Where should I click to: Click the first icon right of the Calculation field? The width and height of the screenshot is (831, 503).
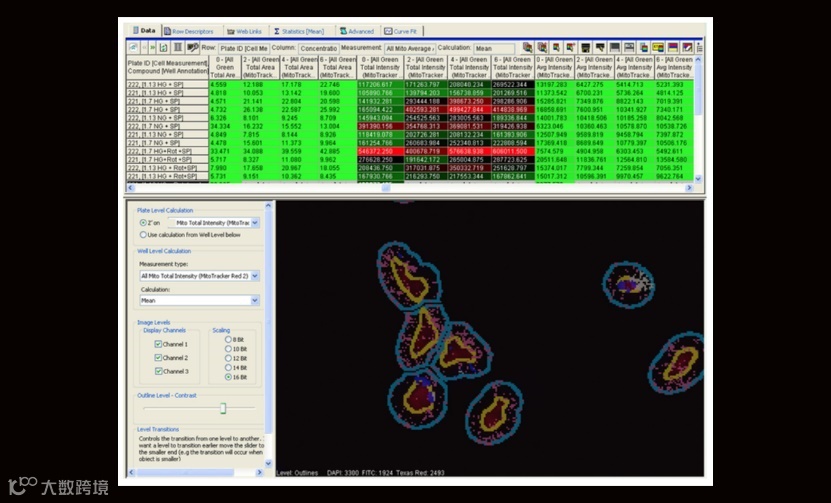[x=527, y=48]
